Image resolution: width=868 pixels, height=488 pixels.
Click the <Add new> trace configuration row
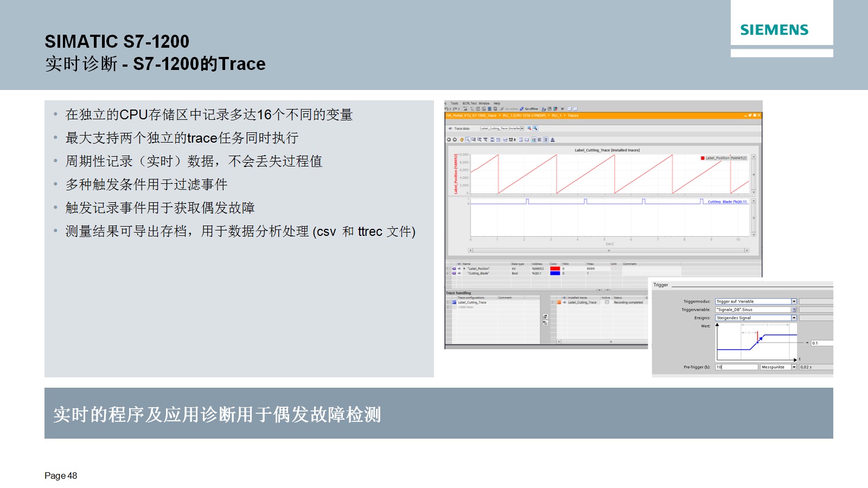pyautogui.click(x=466, y=307)
